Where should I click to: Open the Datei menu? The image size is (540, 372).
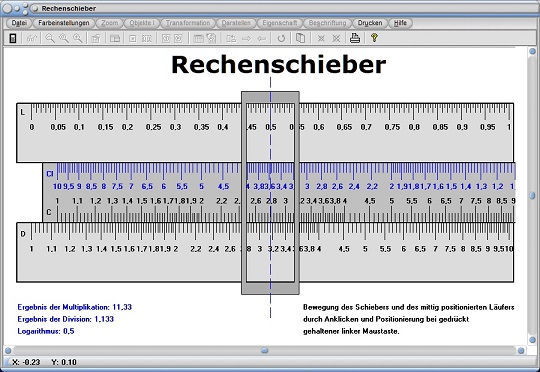coord(19,23)
